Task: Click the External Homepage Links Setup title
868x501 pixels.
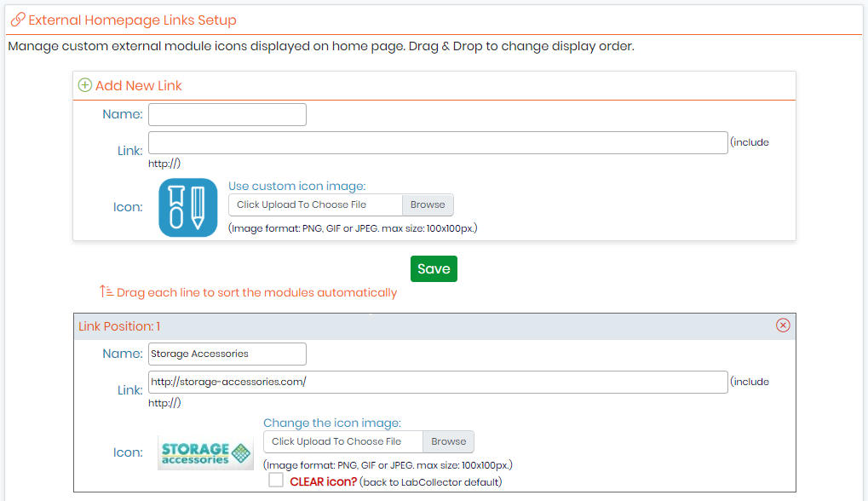Action: pos(132,20)
